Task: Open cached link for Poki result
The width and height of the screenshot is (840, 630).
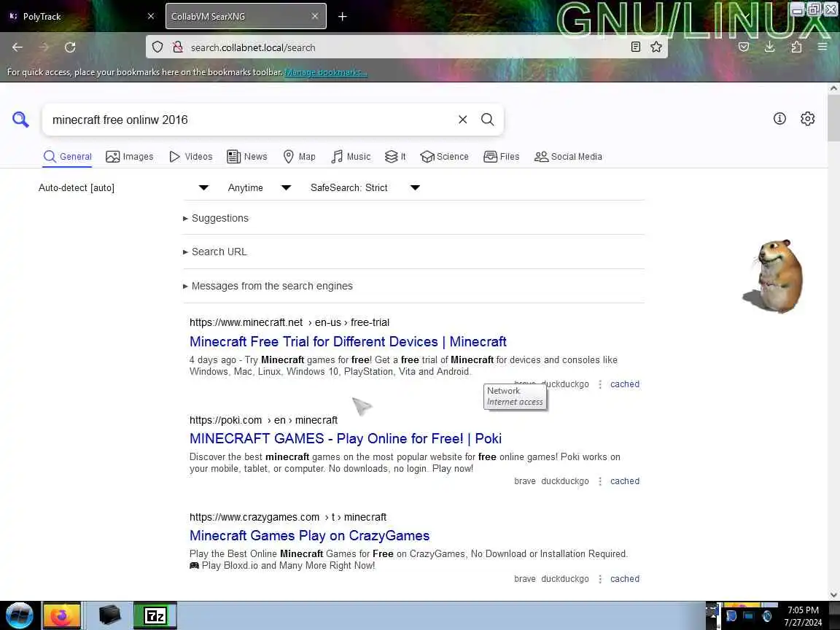Action: 625,481
